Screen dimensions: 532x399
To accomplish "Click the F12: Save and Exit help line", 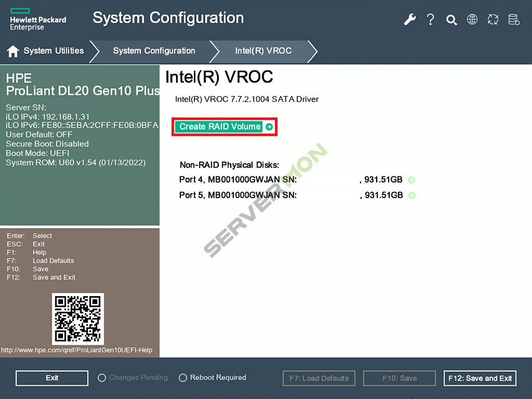I will click(41, 277).
